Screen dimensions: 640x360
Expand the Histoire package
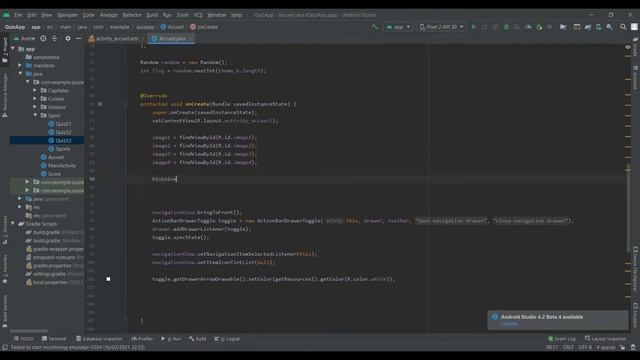(x=35, y=107)
